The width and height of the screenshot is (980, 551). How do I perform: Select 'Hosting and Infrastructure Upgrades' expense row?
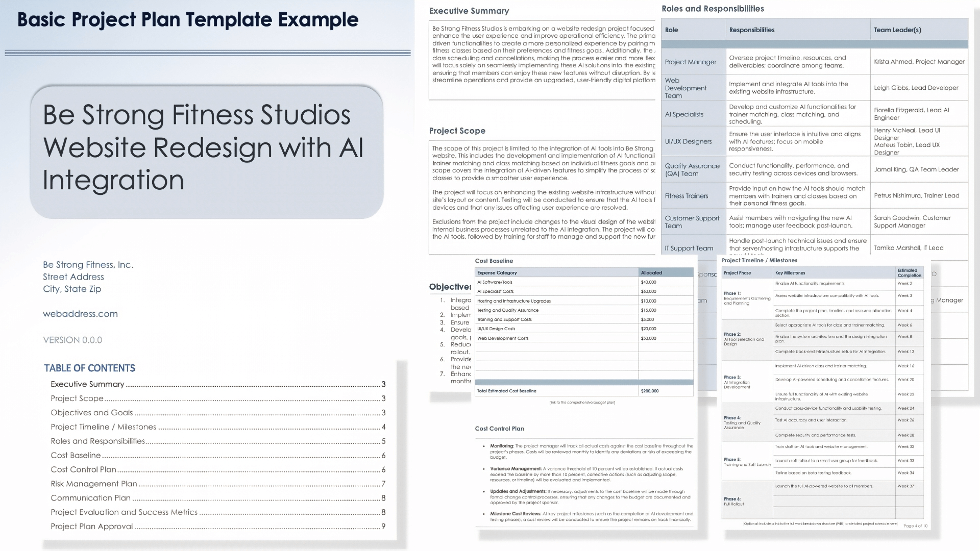coord(584,301)
